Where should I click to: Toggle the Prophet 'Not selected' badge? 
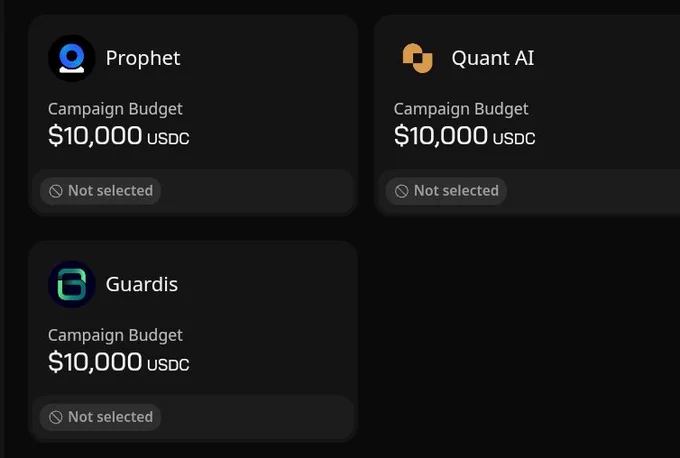[101, 191]
